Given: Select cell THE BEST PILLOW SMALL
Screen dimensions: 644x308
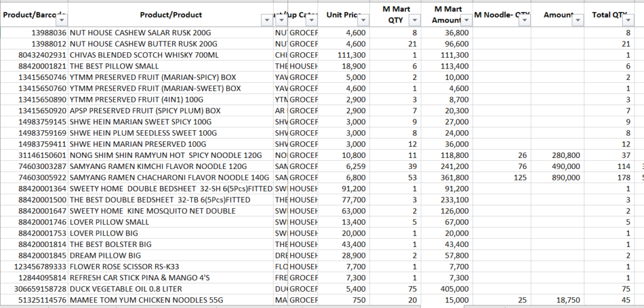Looking at the screenshot, I should click(171, 66).
